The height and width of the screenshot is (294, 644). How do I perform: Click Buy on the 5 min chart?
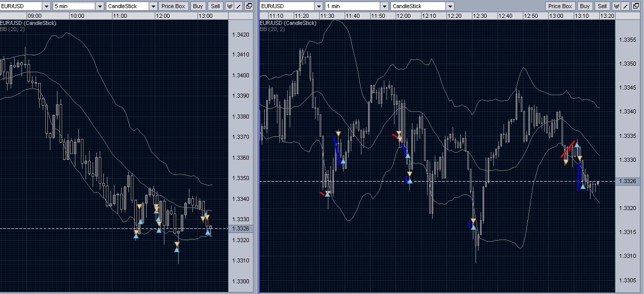(x=198, y=6)
